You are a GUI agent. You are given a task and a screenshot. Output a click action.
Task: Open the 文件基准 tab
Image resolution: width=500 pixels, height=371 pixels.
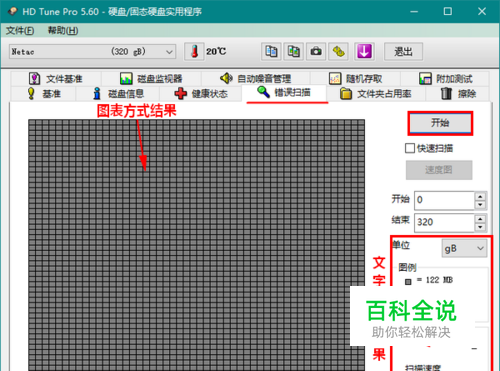56,79
